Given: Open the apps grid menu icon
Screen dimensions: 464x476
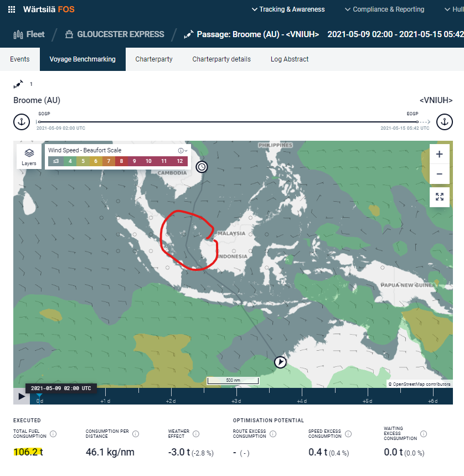Looking at the screenshot, I should [x=12, y=9].
